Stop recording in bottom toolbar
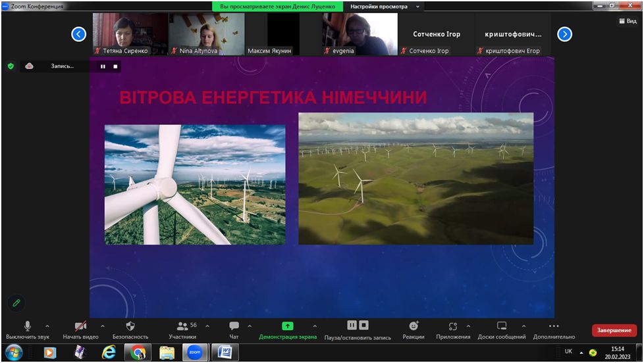 coord(364,326)
